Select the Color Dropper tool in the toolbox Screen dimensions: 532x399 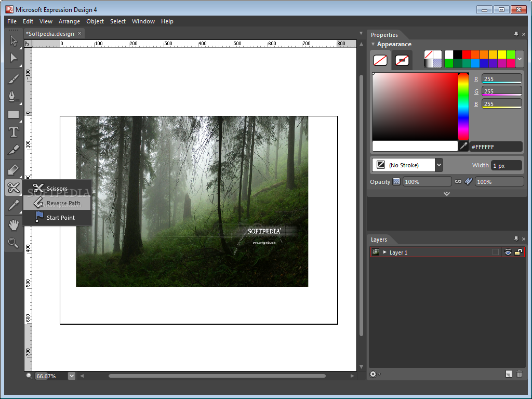point(14,205)
